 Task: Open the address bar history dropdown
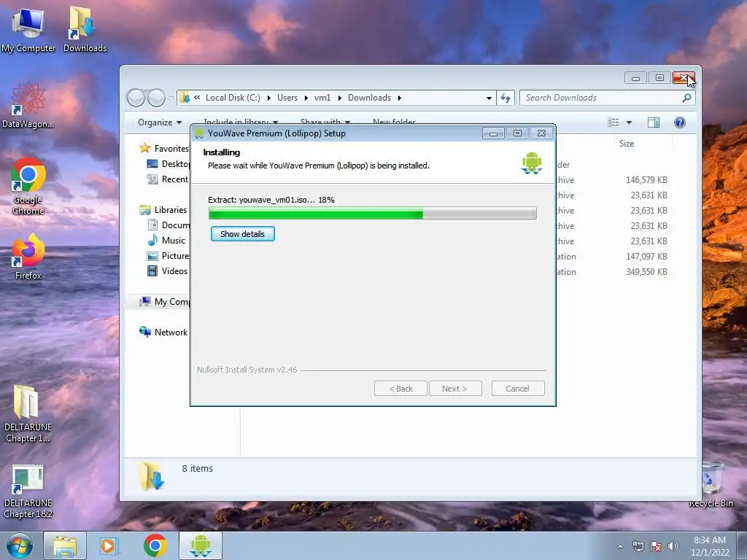489,98
